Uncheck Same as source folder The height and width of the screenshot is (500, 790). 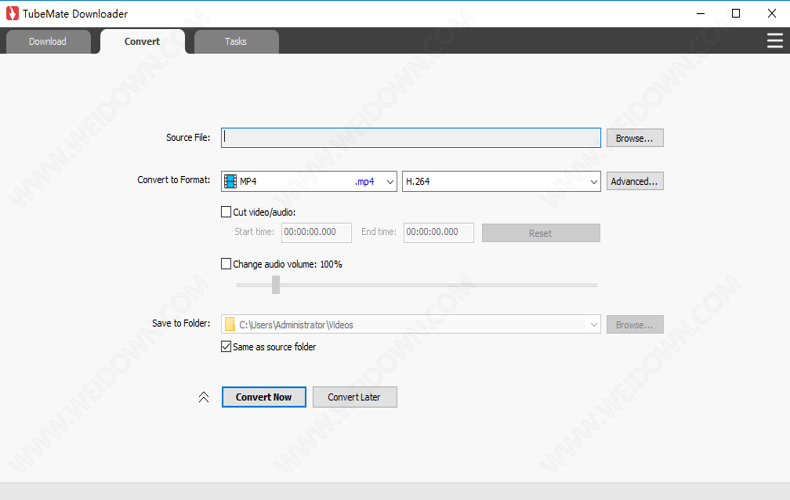point(226,346)
